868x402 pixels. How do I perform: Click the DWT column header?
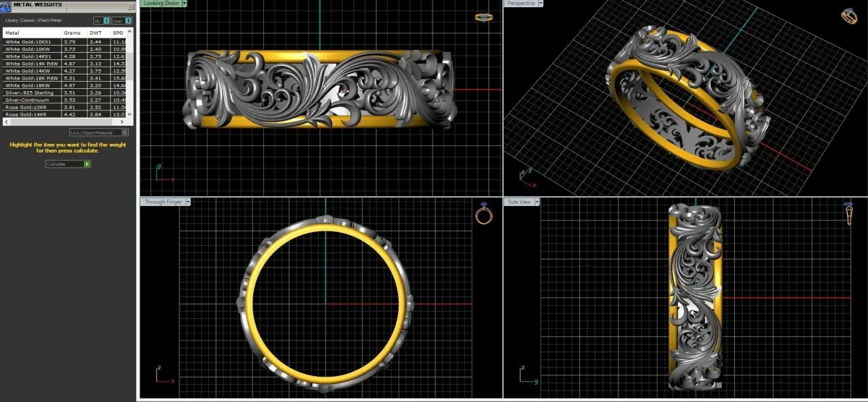[98, 33]
